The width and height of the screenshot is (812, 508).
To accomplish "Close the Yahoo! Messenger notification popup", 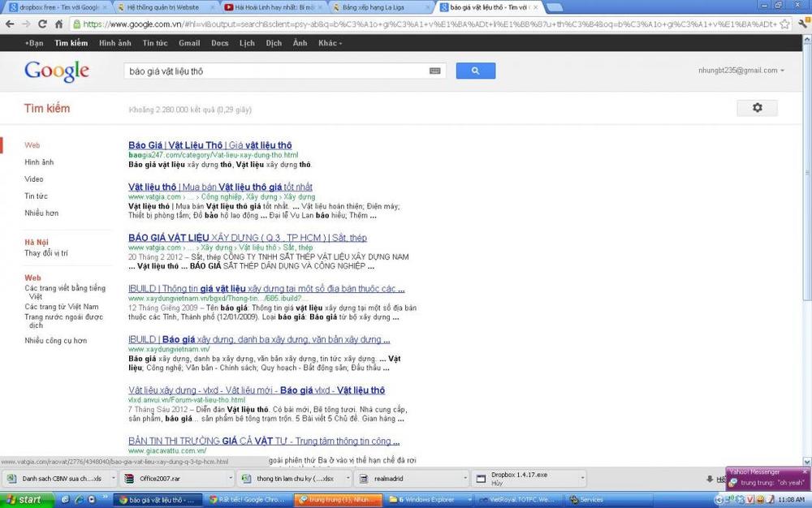I will 806,471.
